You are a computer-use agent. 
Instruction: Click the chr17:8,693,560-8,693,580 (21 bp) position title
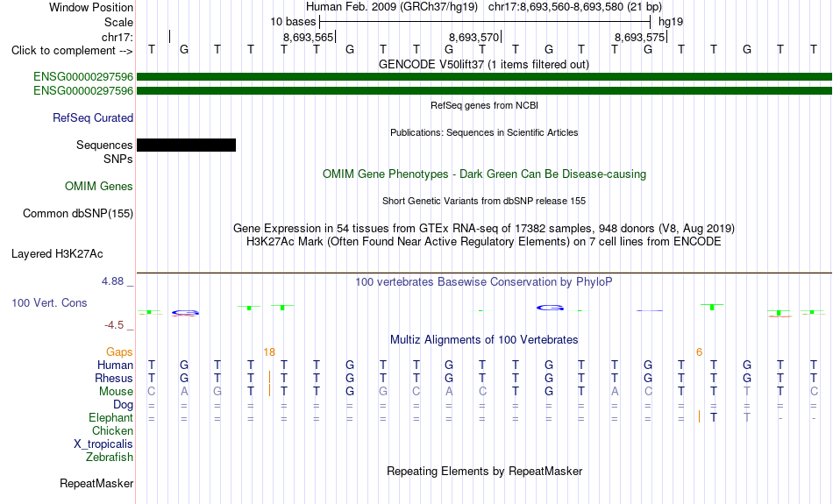(x=575, y=7)
